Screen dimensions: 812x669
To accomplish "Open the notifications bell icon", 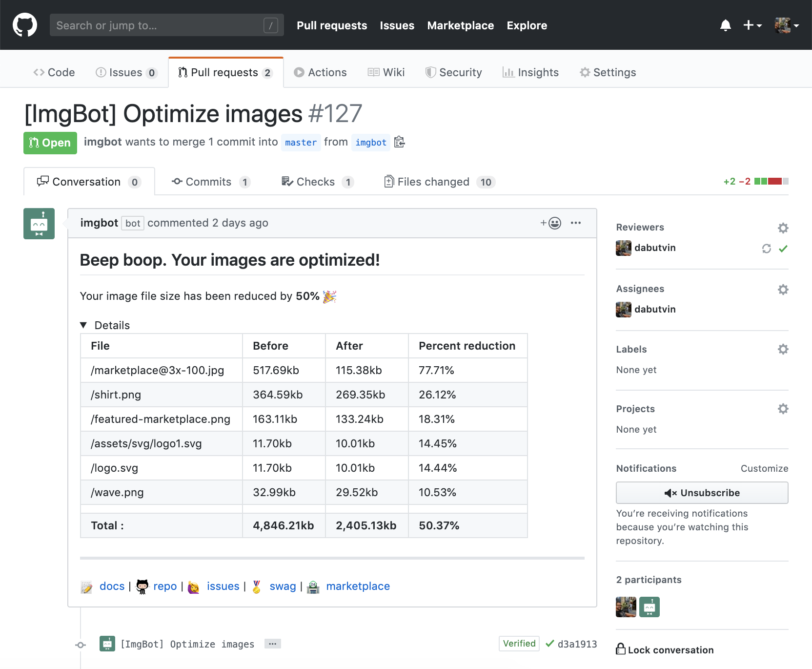I will click(x=726, y=25).
